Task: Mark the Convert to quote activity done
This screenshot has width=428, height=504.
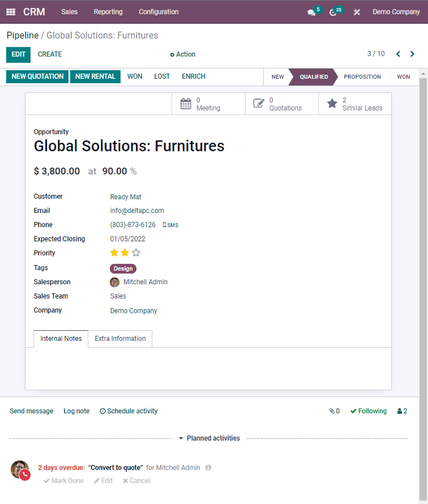Action: [x=64, y=480]
